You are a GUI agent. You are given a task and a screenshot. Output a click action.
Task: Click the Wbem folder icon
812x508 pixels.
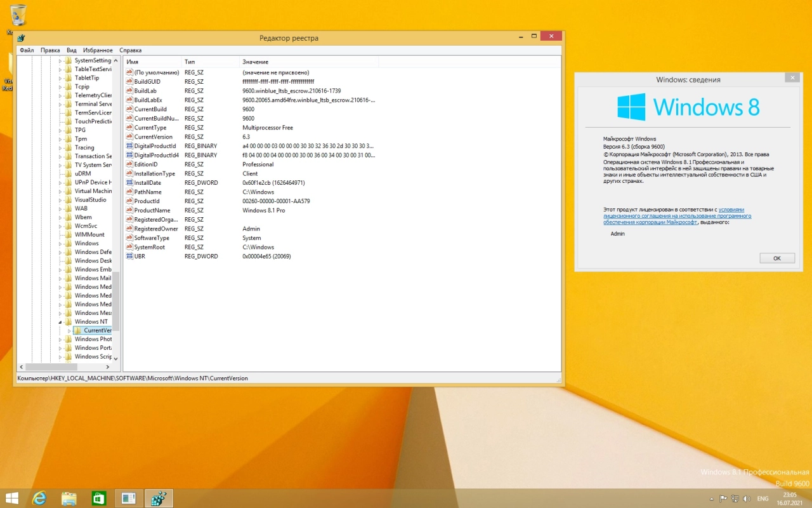point(69,217)
